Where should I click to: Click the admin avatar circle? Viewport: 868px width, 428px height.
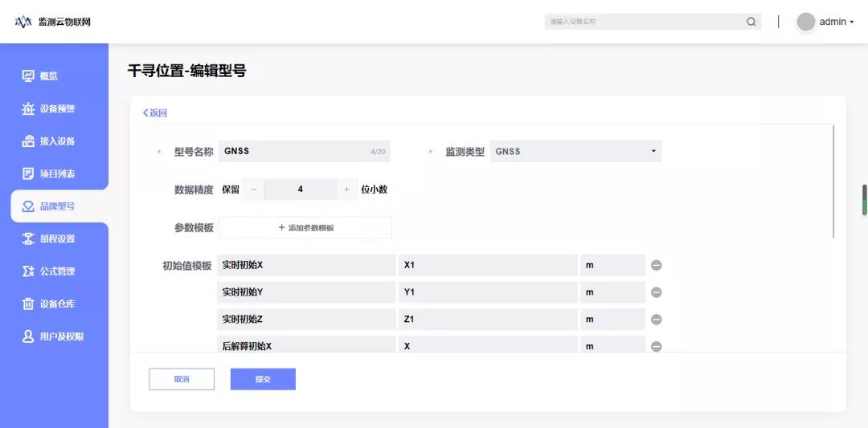coord(806,22)
